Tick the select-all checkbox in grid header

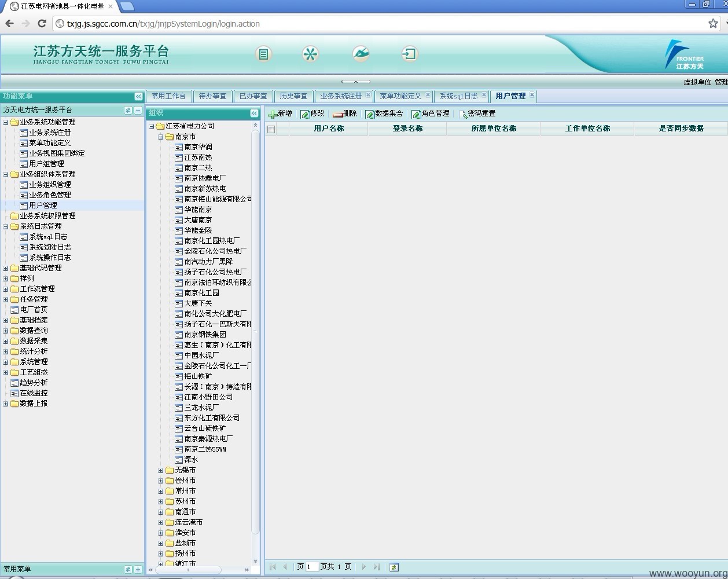click(271, 129)
